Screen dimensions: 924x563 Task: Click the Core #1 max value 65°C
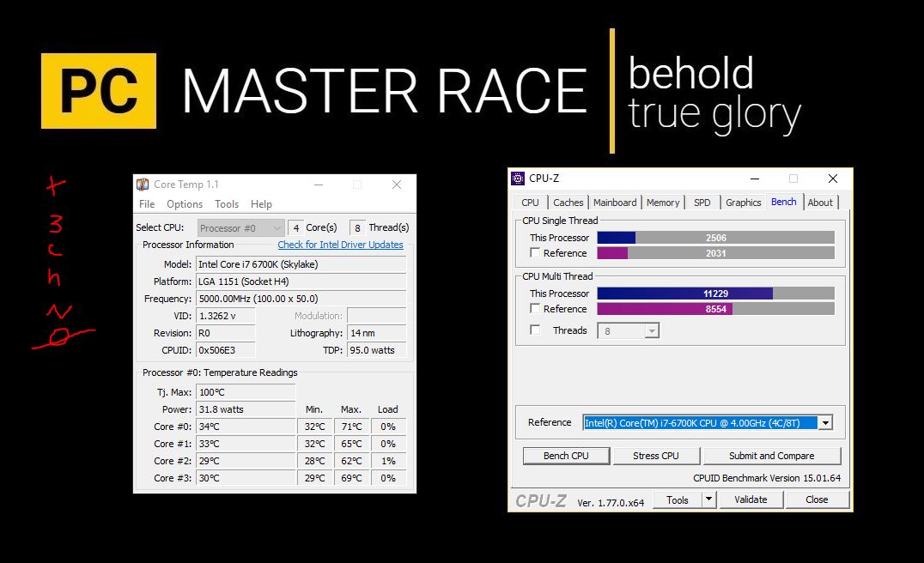click(x=351, y=444)
